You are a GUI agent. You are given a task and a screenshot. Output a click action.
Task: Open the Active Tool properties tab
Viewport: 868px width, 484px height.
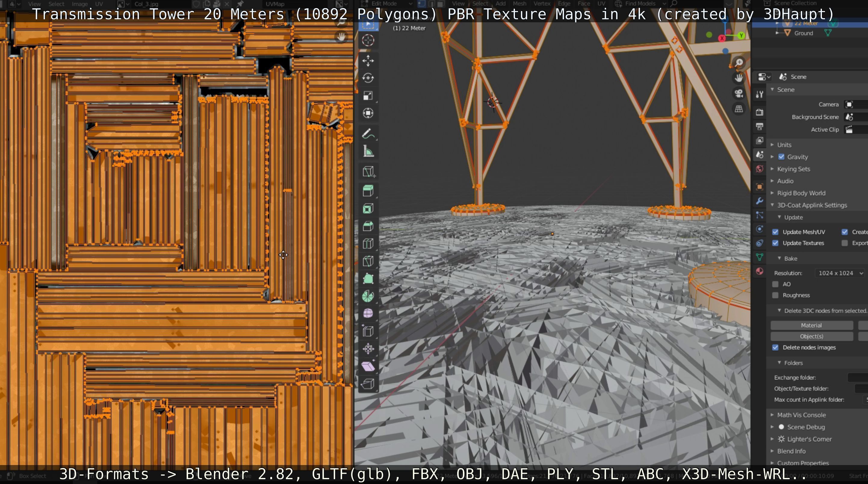coord(760,95)
